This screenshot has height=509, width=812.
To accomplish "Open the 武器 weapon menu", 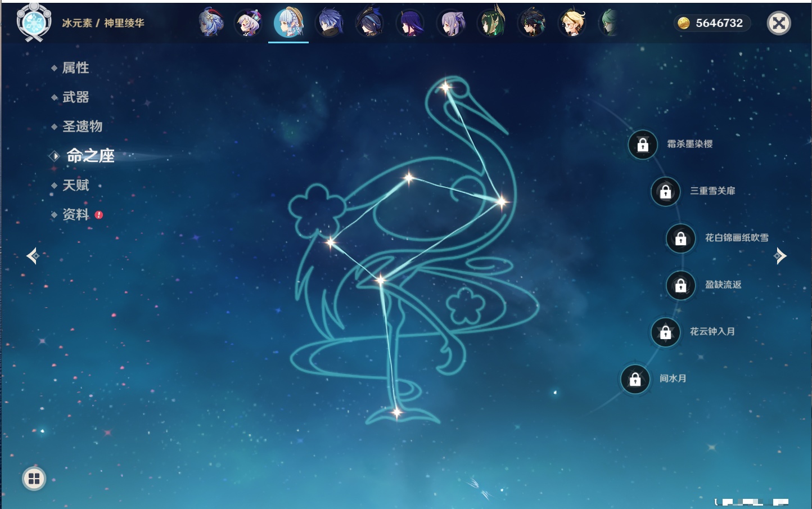I will [x=75, y=97].
